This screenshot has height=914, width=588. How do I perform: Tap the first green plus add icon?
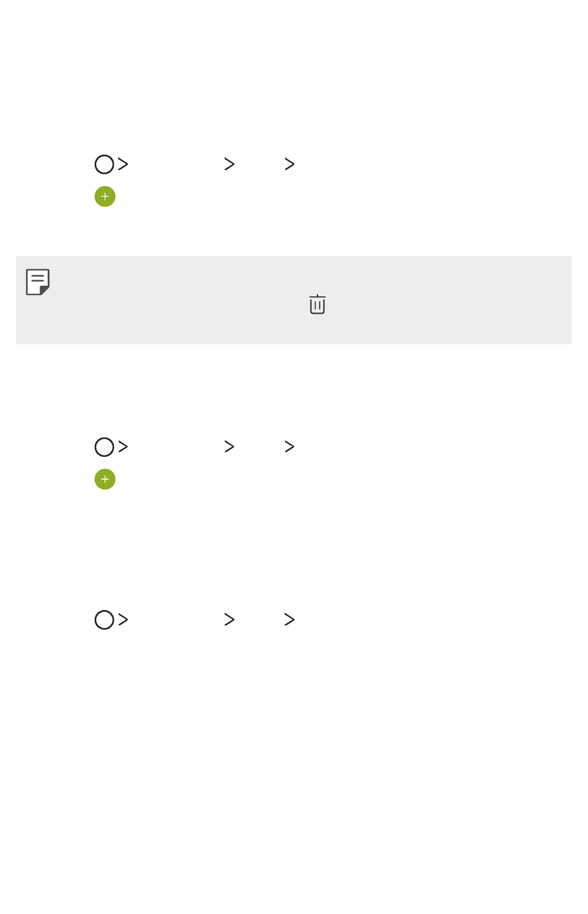pyautogui.click(x=105, y=197)
